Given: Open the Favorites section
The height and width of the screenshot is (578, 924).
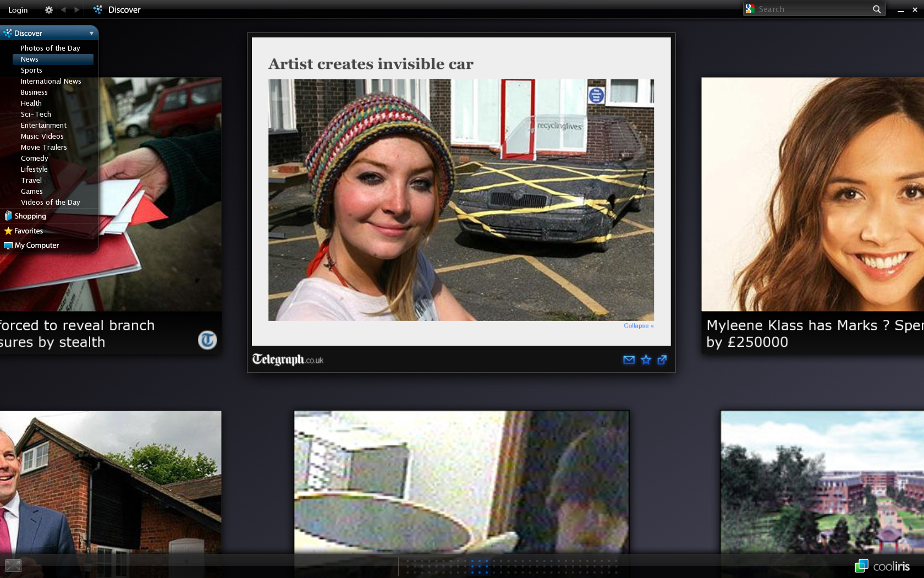Looking at the screenshot, I should click(29, 231).
